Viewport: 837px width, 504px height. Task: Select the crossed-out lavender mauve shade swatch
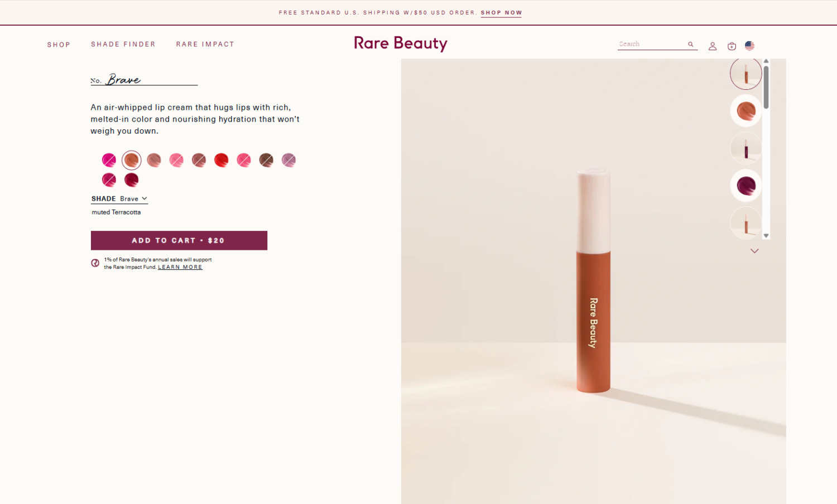[288, 160]
